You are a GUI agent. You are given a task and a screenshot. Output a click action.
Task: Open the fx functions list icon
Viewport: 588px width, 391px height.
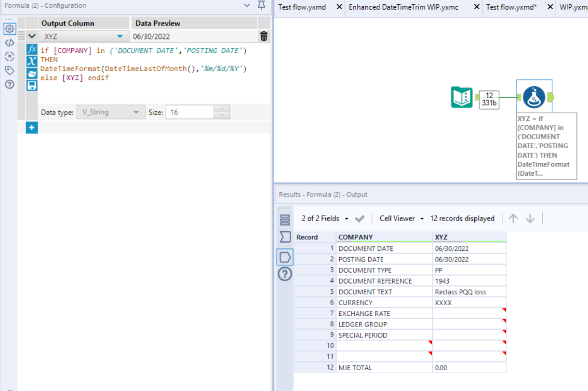tap(32, 49)
